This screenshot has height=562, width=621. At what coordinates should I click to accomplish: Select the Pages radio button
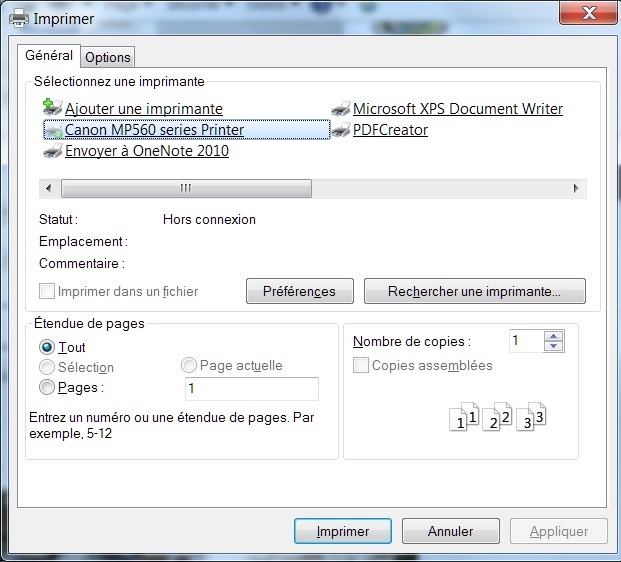[47, 387]
